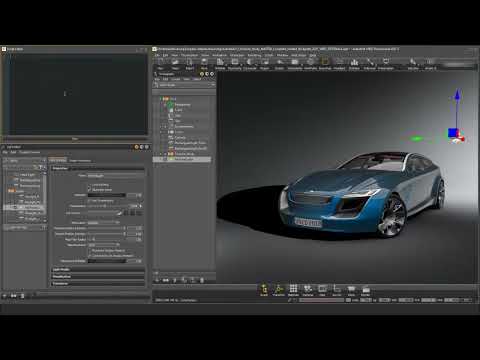Open the Create menu in the Scenegraph panel

[x=176, y=79]
